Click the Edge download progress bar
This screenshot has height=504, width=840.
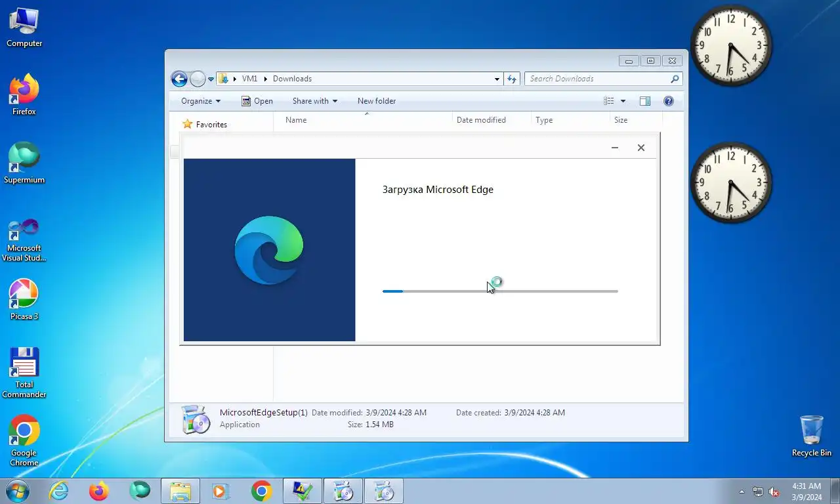tap(500, 291)
